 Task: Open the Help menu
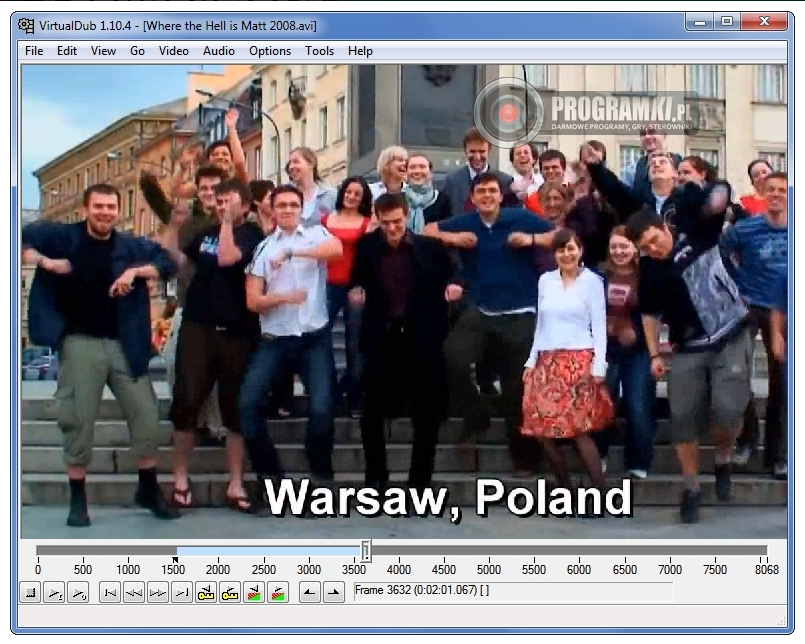click(360, 51)
